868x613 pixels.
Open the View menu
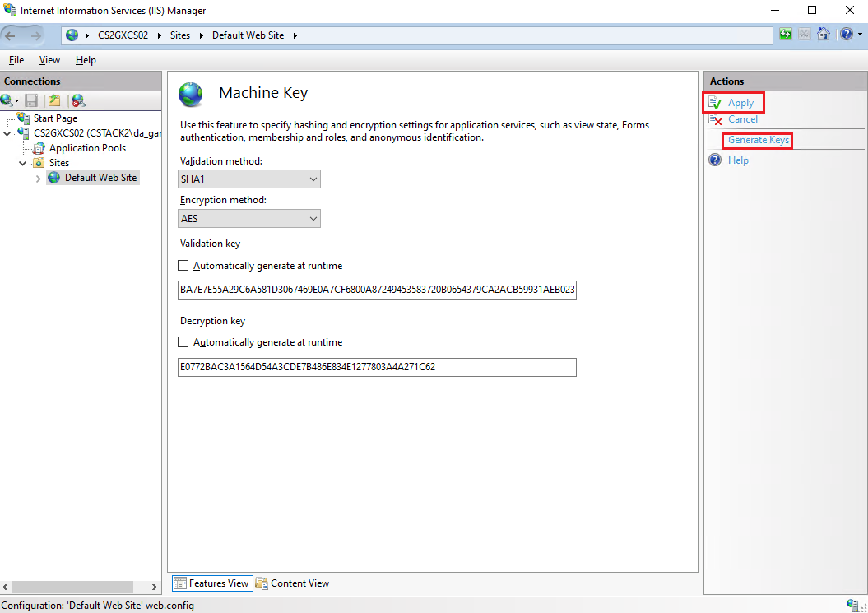point(49,60)
